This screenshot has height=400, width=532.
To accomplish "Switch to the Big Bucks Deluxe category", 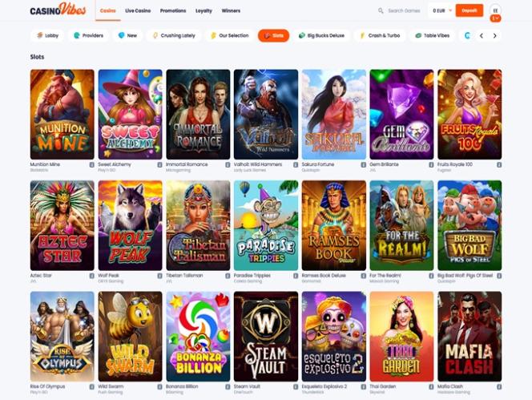I will tap(321, 35).
